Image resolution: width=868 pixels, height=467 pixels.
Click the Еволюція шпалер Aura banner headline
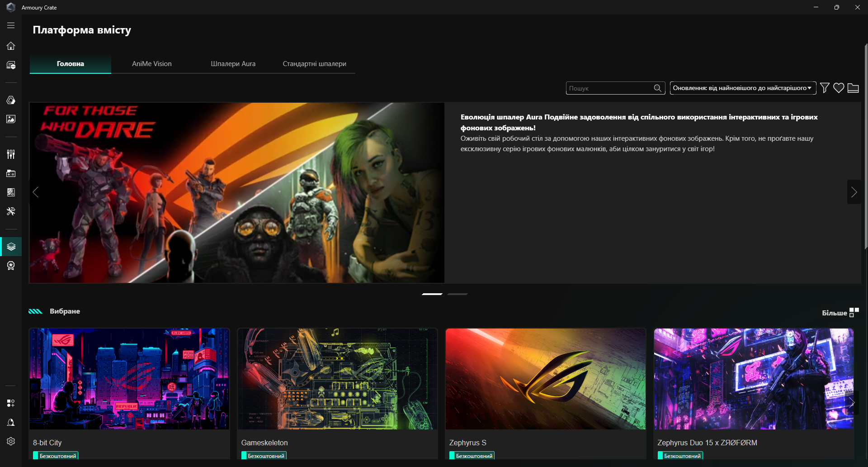639,123
